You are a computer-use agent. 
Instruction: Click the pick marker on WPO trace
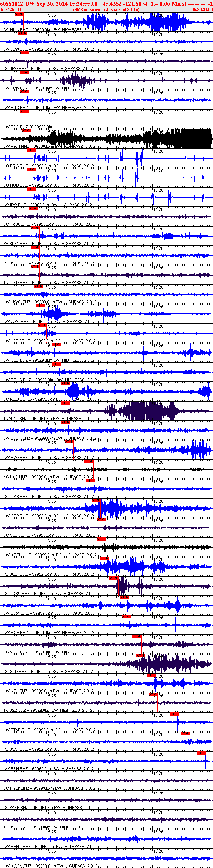[40, 306]
